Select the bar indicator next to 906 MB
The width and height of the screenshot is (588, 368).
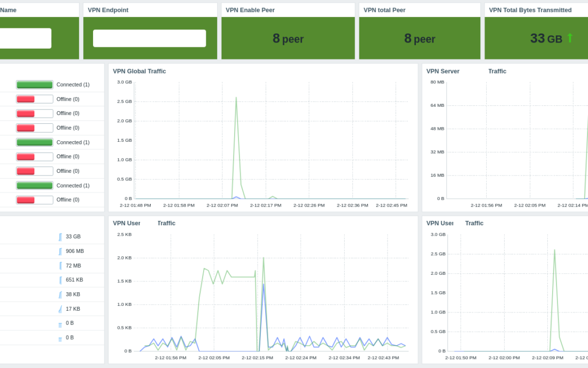click(60, 251)
